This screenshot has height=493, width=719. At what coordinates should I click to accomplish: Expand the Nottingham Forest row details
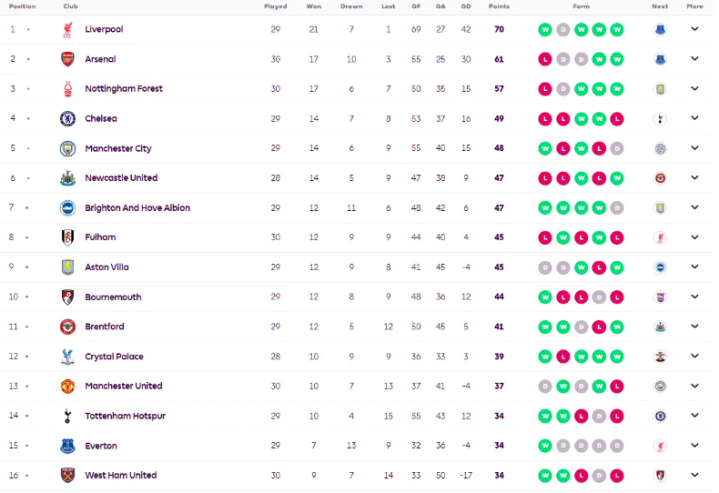pos(695,89)
